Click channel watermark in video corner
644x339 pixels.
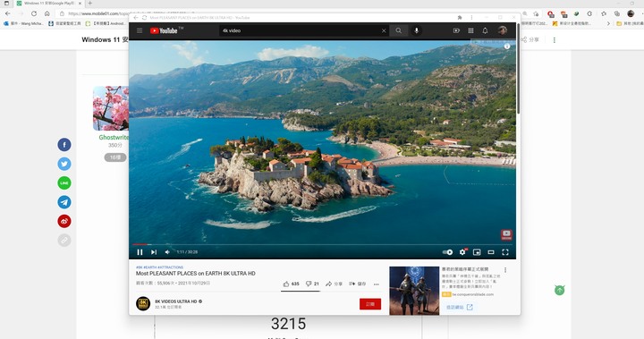(506, 234)
